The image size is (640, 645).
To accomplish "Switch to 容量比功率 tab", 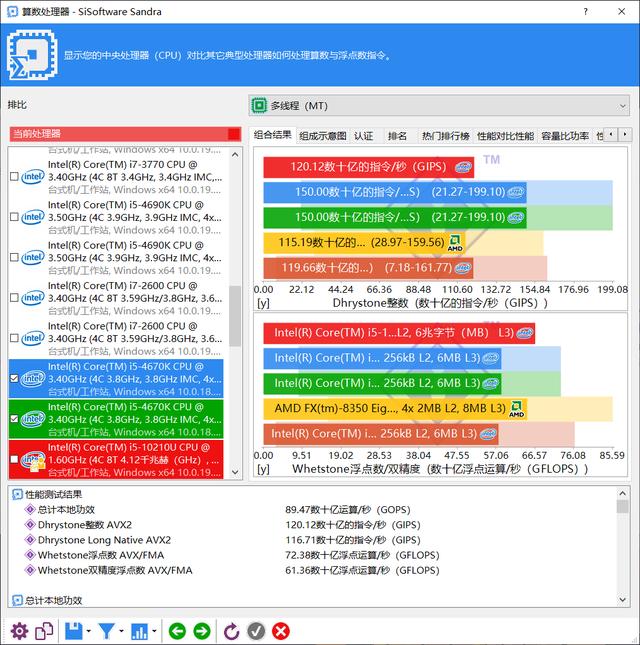I will (565, 136).
